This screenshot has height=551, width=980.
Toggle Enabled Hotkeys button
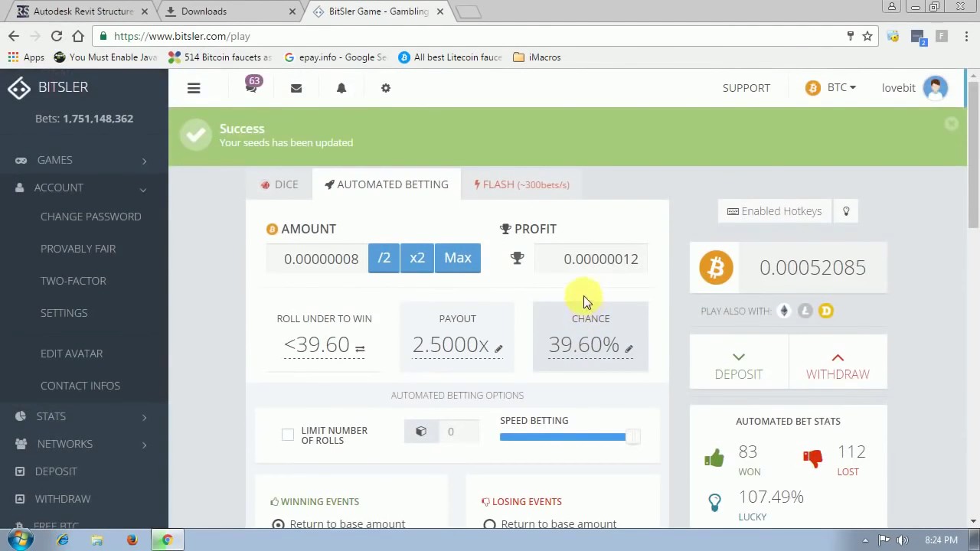pos(774,211)
